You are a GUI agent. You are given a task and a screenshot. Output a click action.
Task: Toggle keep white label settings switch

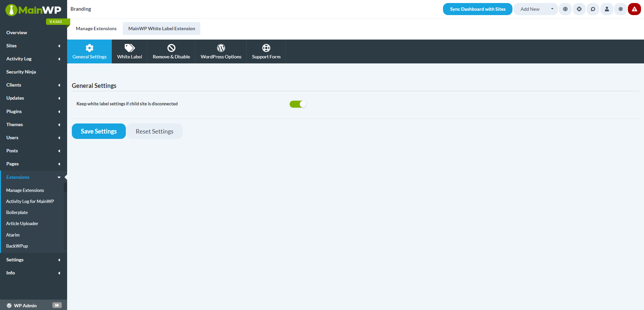pos(298,104)
